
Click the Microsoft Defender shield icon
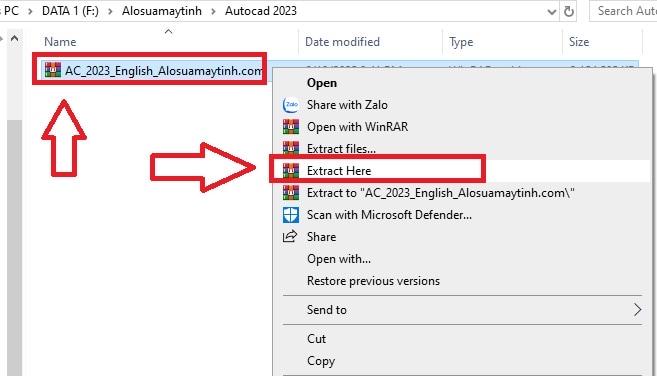[291, 215]
